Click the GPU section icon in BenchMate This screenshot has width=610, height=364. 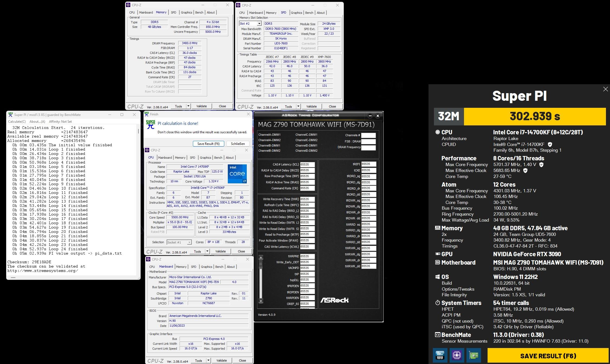(x=437, y=254)
